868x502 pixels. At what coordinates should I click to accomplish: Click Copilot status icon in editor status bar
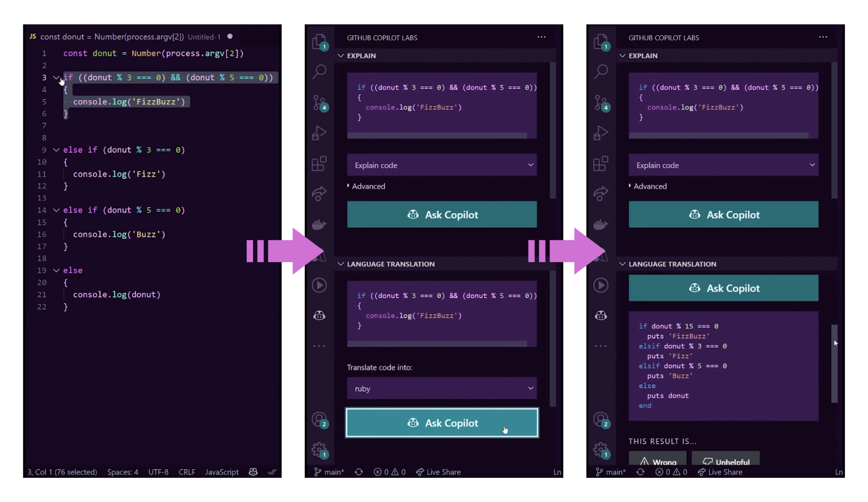click(253, 471)
